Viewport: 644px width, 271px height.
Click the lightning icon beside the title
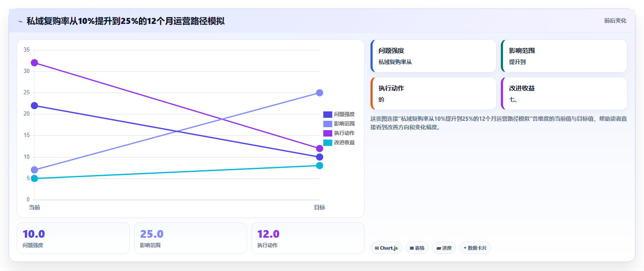tap(20, 21)
